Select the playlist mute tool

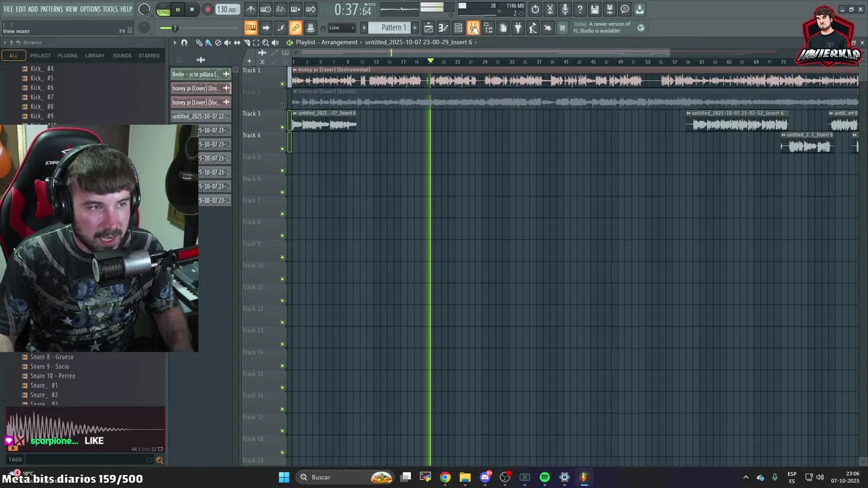[227, 42]
